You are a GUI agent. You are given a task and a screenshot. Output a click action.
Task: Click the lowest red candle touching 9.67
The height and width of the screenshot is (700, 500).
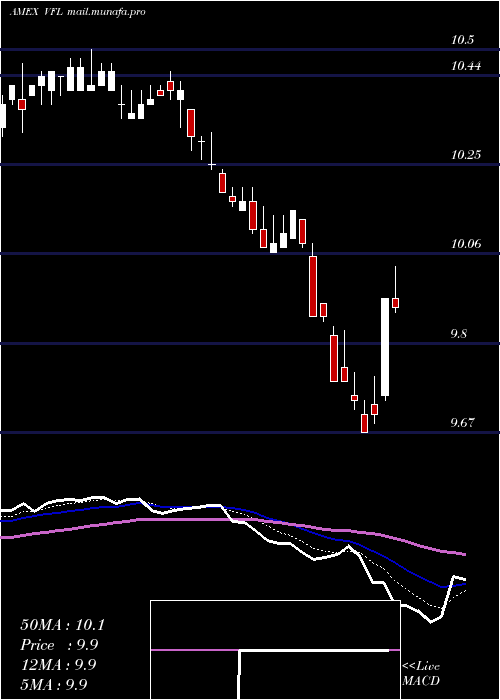(364, 423)
